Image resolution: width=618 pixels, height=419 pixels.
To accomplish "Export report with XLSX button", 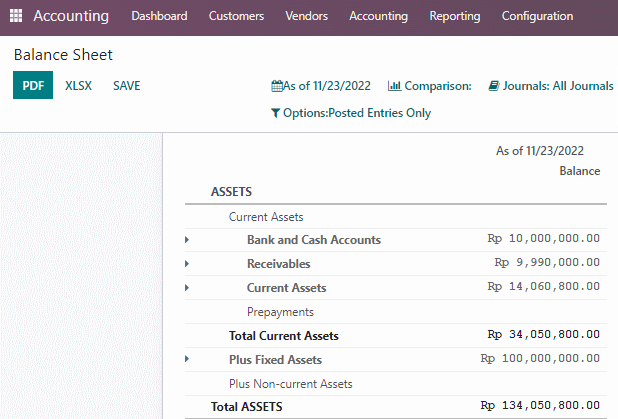I will (x=78, y=86).
